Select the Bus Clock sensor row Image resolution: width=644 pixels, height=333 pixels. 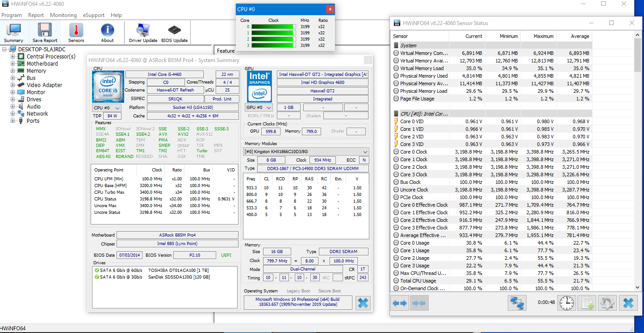click(x=491, y=182)
